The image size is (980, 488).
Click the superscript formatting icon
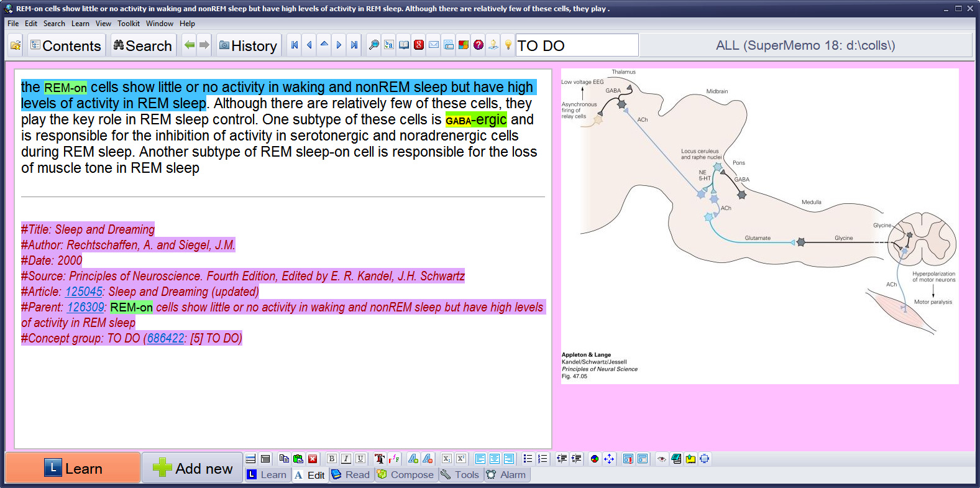click(461, 459)
